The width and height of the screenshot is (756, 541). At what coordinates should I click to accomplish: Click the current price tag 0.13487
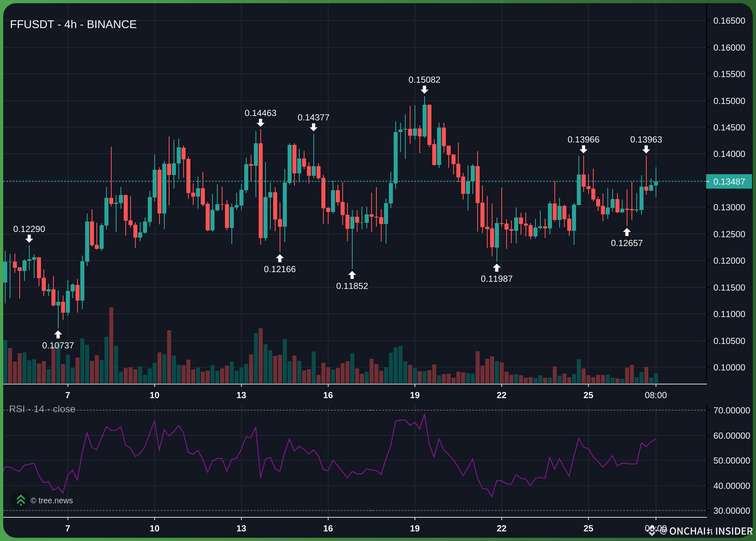coord(729,181)
